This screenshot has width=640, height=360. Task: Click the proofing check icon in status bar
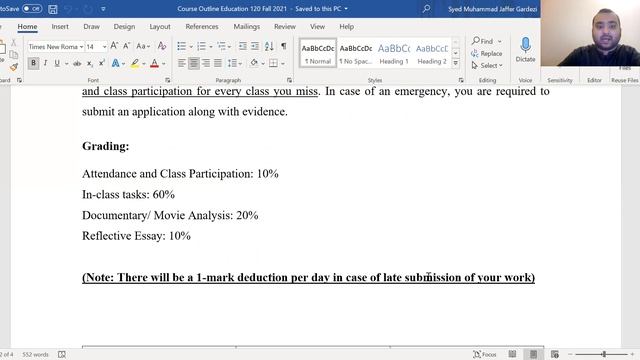click(x=62, y=354)
